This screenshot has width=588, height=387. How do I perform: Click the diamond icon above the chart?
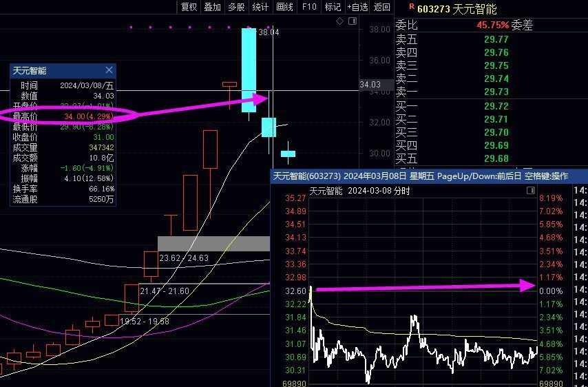pyautogui.click(x=339, y=21)
